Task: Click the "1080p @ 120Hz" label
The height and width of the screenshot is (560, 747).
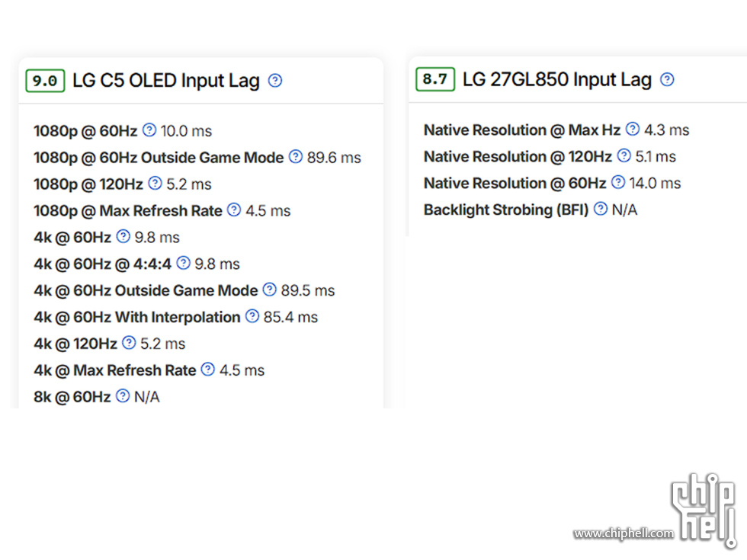Action: (x=88, y=184)
